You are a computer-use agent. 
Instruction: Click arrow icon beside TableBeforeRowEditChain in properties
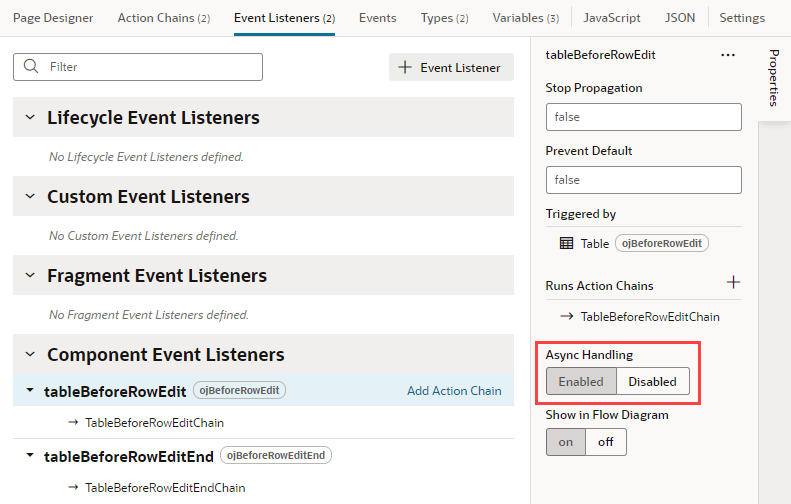pos(567,316)
